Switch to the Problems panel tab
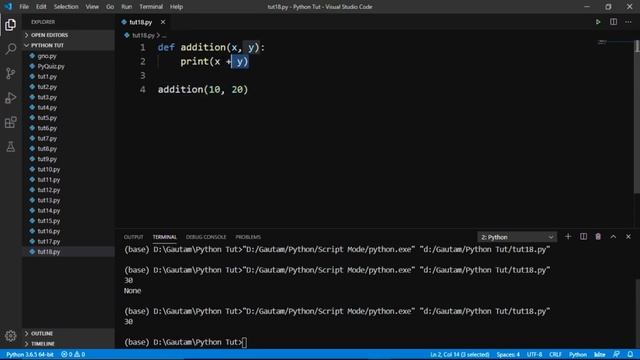This screenshot has width=640, height=360. click(x=248, y=237)
